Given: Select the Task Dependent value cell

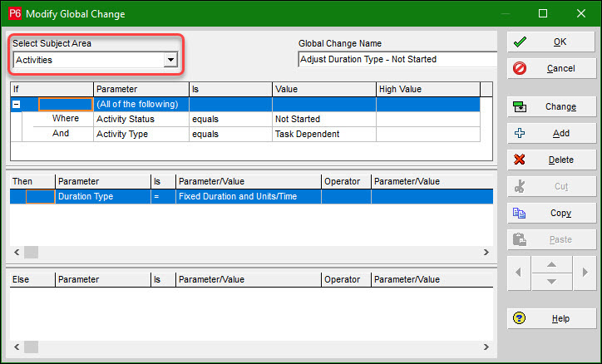Looking at the screenshot, I should (323, 134).
